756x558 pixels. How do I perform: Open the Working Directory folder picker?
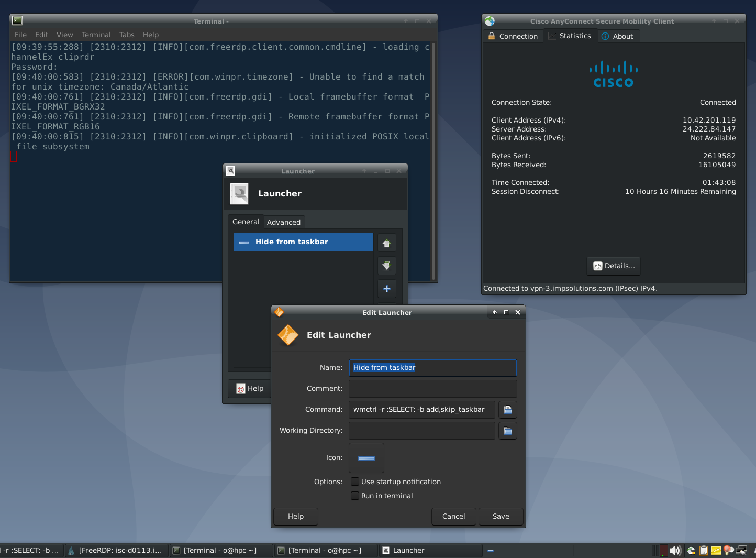click(507, 430)
